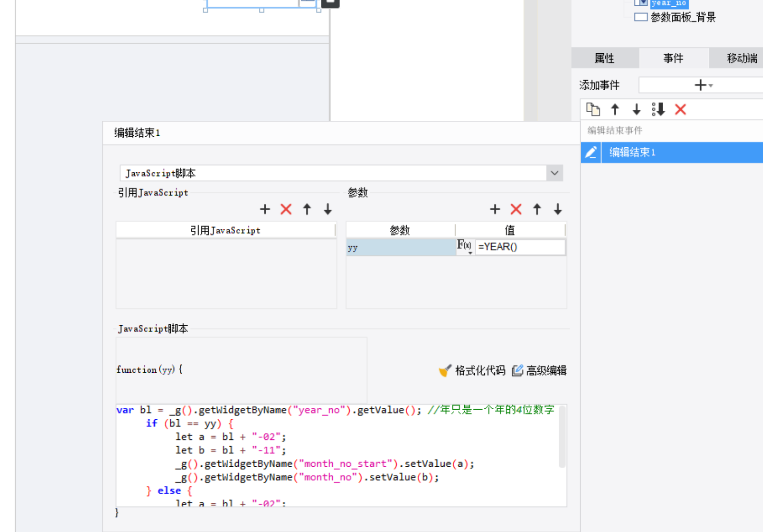Copy the selected event in events toolbar
Viewport: 763px width, 532px height.
pyautogui.click(x=593, y=110)
